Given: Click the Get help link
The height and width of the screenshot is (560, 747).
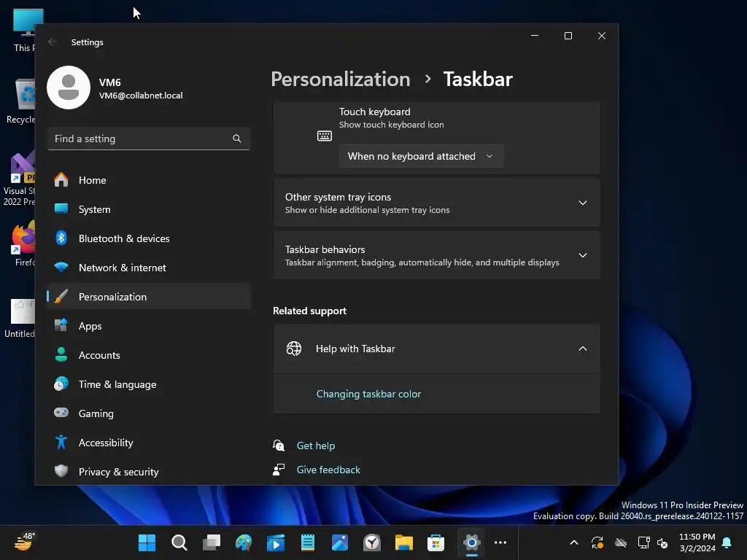Looking at the screenshot, I should click(x=316, y=446).
